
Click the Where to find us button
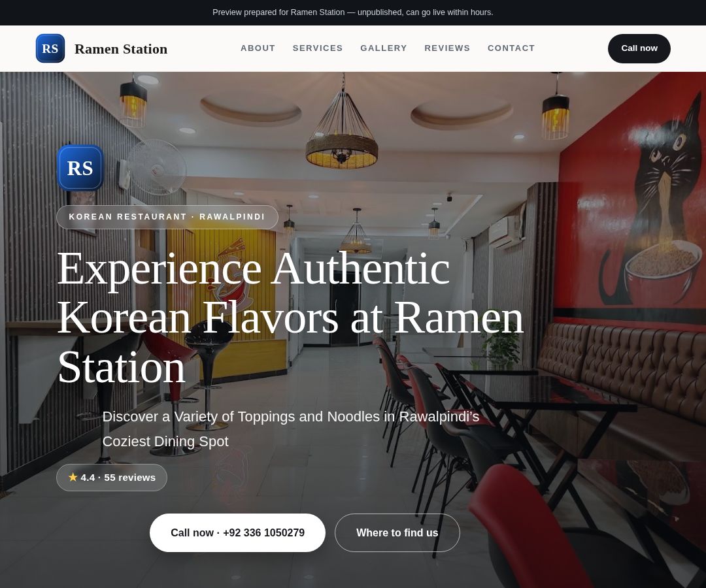[x=397, y=532]
